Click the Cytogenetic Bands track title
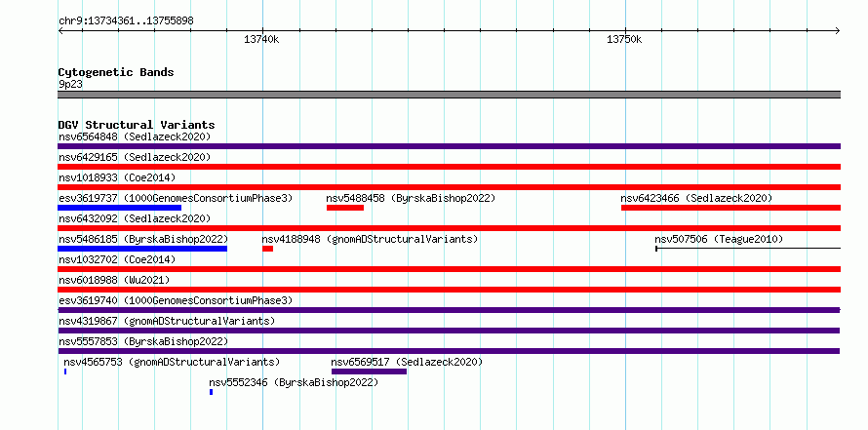The height and width of the screenshot is (430, 868). click(116, 72)
